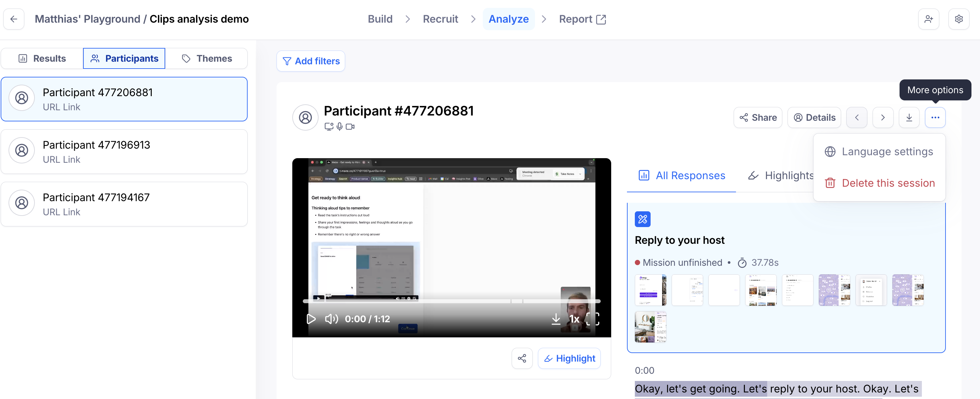Viewport: 980px width, 399px height.
Task: Select Participant 477206881 in the list
Action: [124, 99]
